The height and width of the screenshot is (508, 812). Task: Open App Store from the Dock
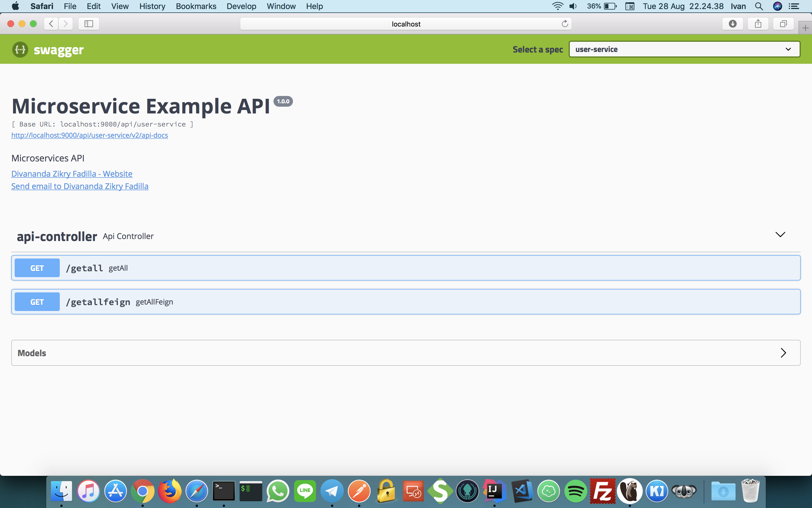[115, 491]
